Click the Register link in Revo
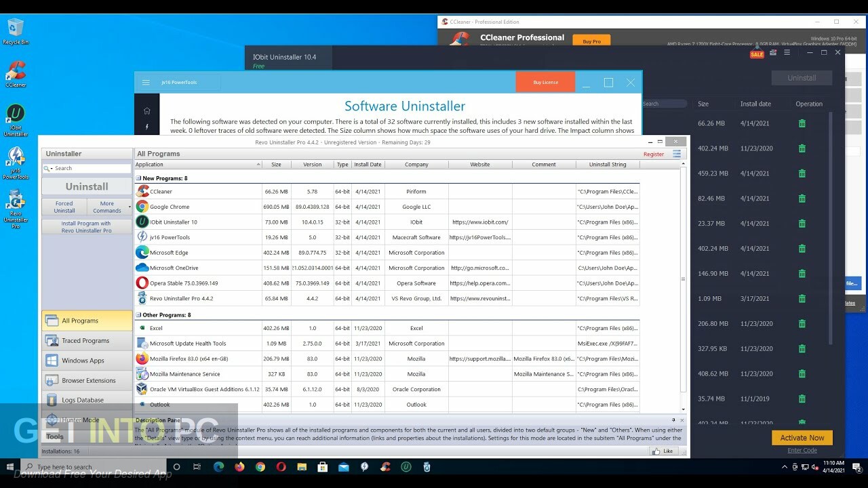This screenshot has width=868, height=488. [x=654, y=154]
